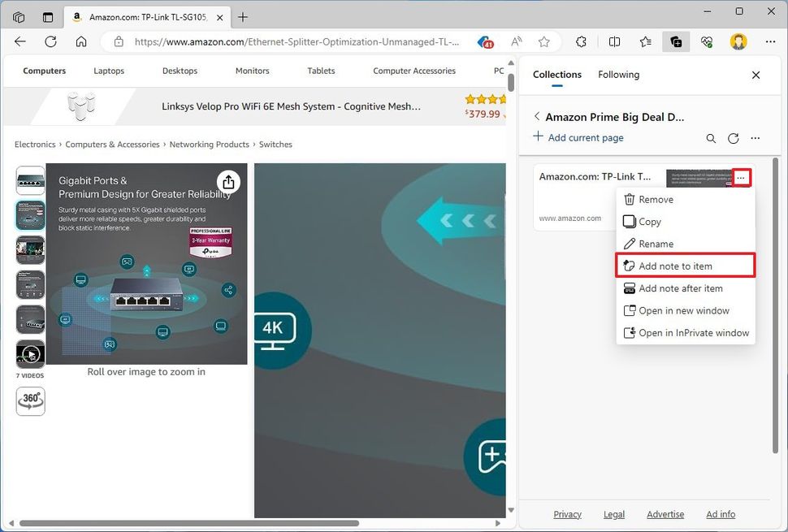Viewport: 788px width, 532px height.
Task: Add this page to favorites via address bar star
Action: click(544, 41)
